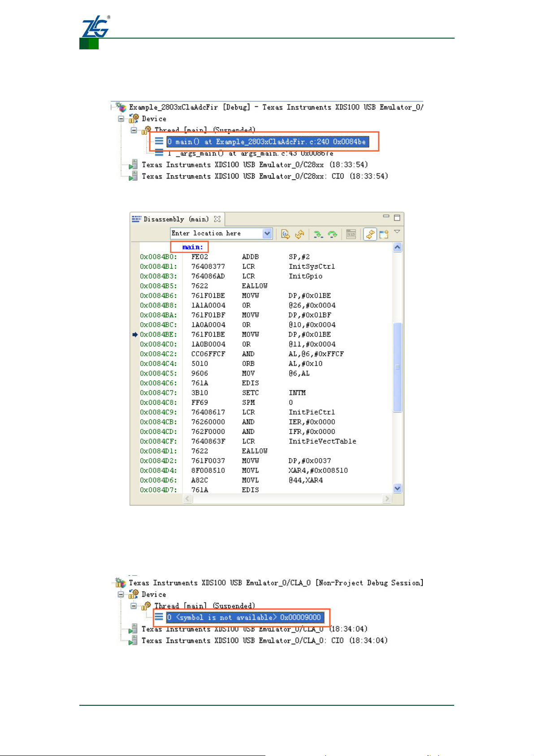Click the InitPieVectTable instruction operand
534x756 pixels.
tap(323, 441)
